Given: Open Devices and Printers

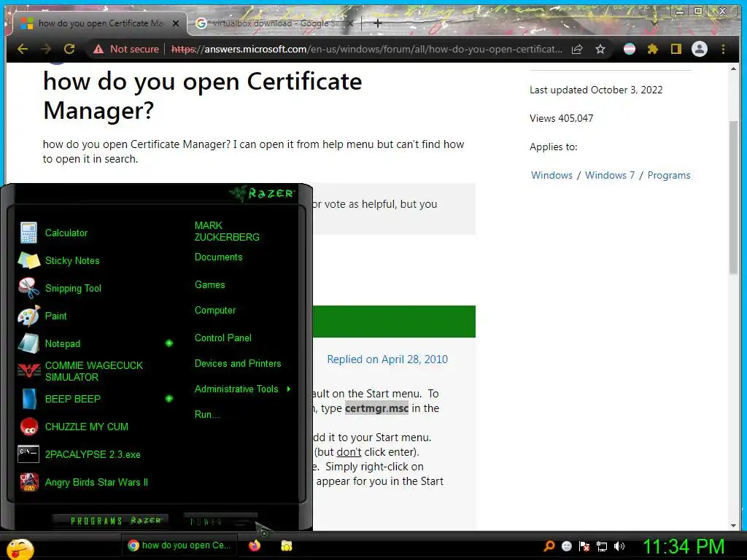Looking at the screenshot, I should pos(238,364).
